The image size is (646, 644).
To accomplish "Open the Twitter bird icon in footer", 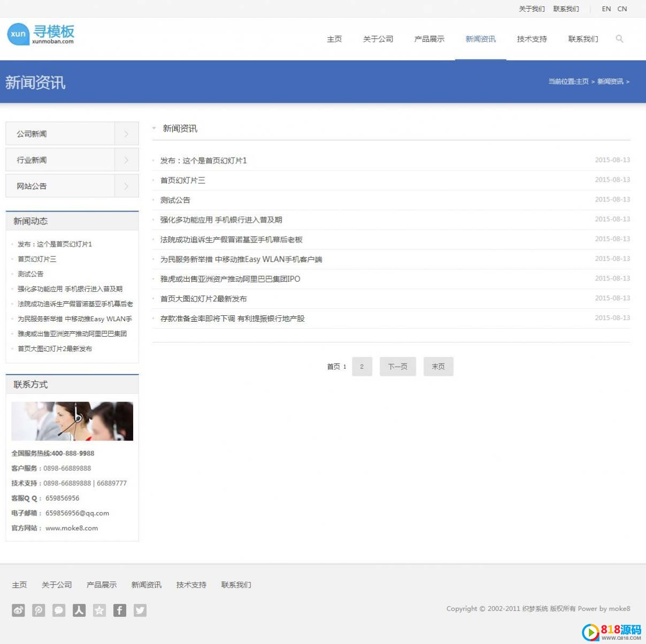I will pyautogui.click(x=140, y=610).
